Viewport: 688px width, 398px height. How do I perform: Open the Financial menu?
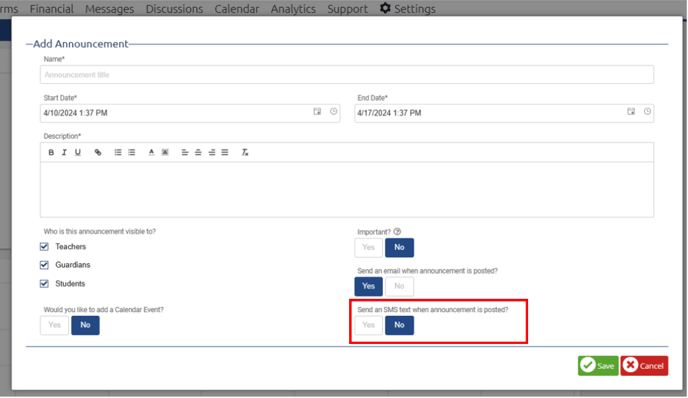pos(52,9)
